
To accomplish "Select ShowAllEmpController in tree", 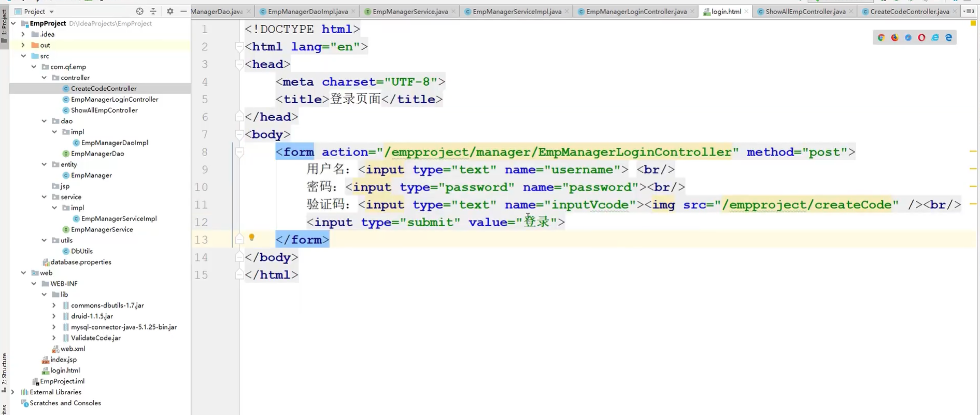I will [x=104, y=110].
